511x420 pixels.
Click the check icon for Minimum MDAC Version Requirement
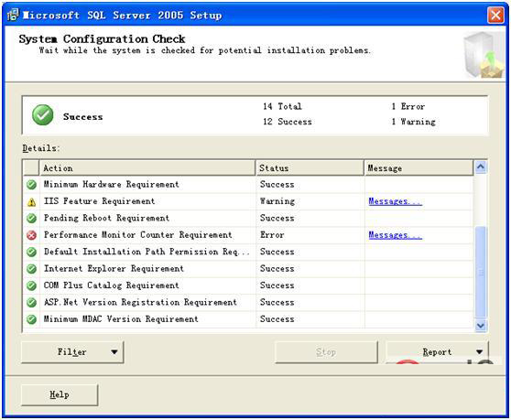tap(32, 319)
